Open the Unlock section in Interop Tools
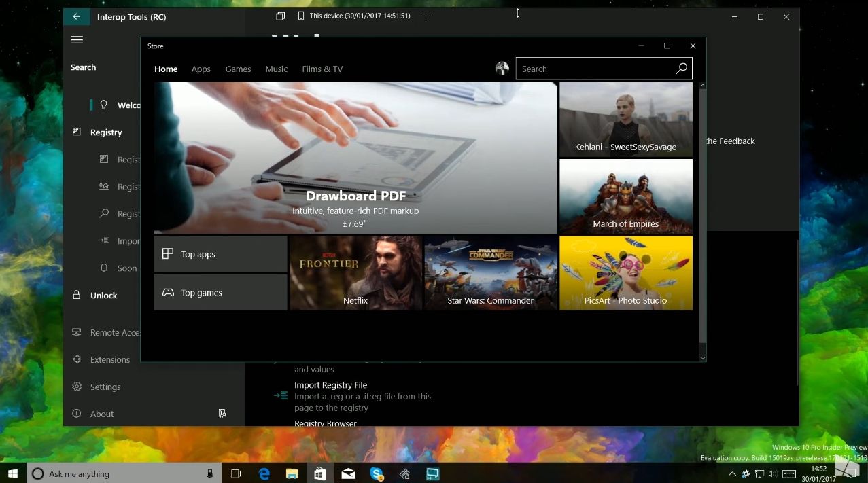The width and height of the screenshot is (868, 483). [96, 296]
